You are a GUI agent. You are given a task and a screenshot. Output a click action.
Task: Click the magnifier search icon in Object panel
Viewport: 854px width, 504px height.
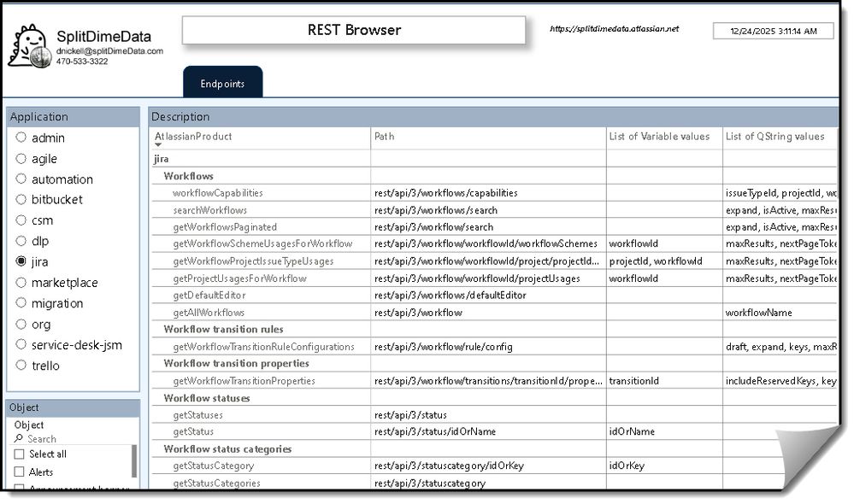click(18, 439)
